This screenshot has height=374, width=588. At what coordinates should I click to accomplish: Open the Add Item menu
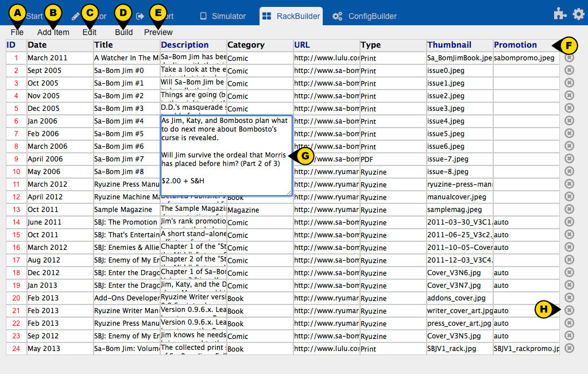tap(53, 32)
